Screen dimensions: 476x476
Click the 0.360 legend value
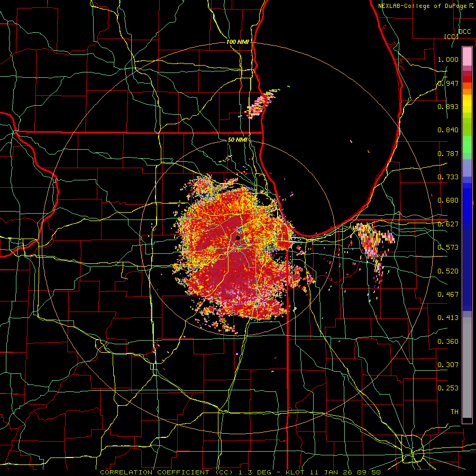pos(448,342)
